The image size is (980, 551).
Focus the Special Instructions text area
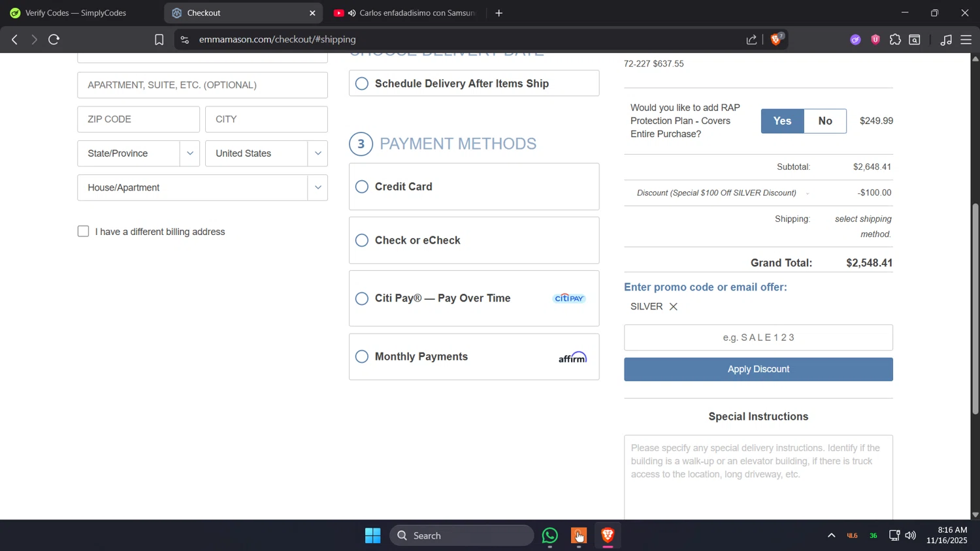coord(758,477)
